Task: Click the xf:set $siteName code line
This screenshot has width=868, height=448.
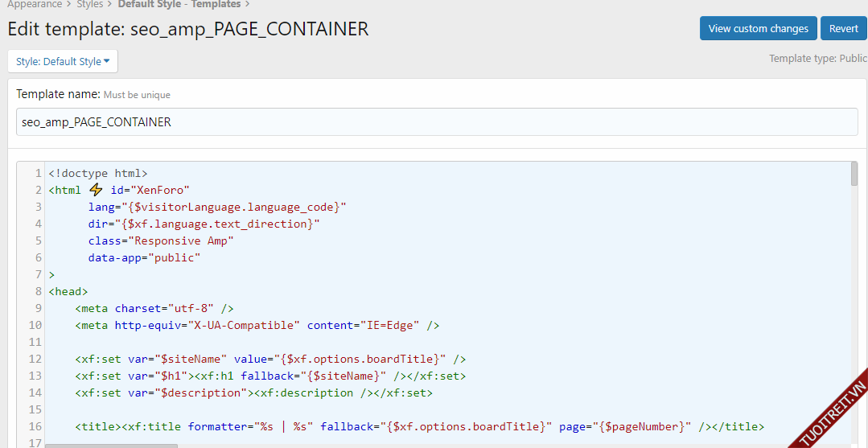Action: pyautogui.click(x=270, y=359)
